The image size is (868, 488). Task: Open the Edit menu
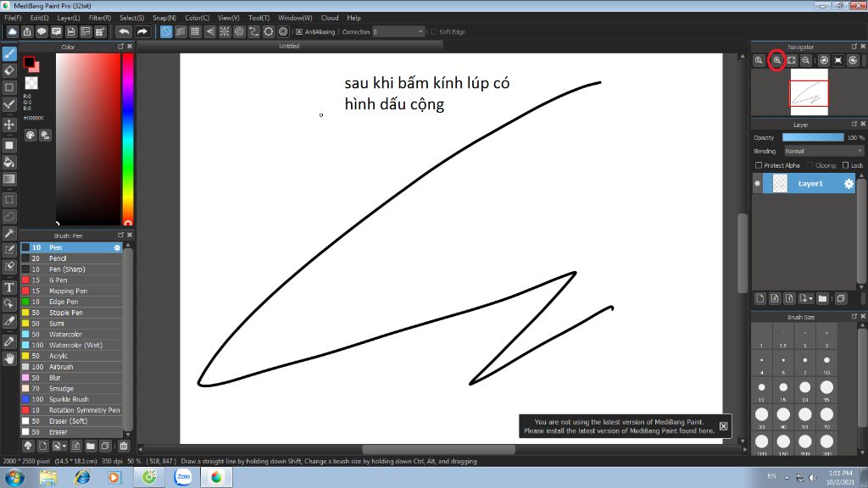(x=39, y=18)
